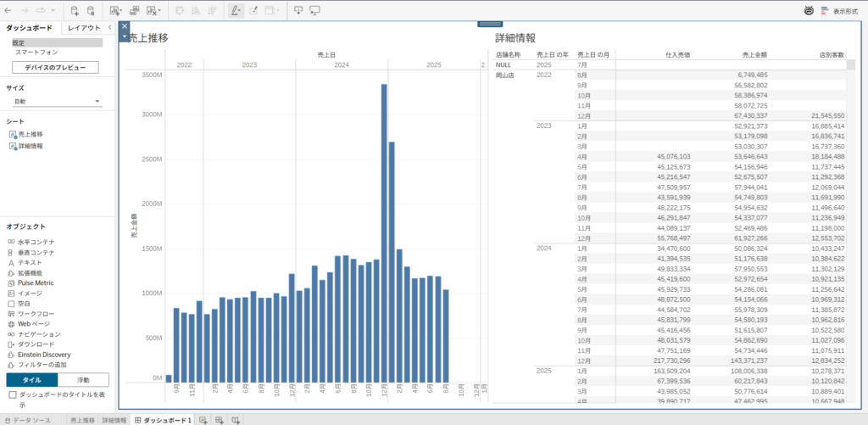Click the highlight pen icon
This screenshot has width=868, height=425.
234,10
